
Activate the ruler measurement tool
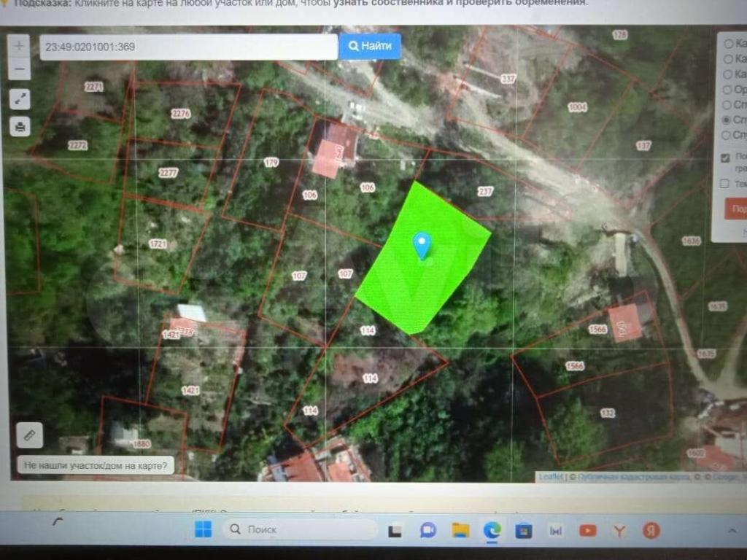pos(30,435)
